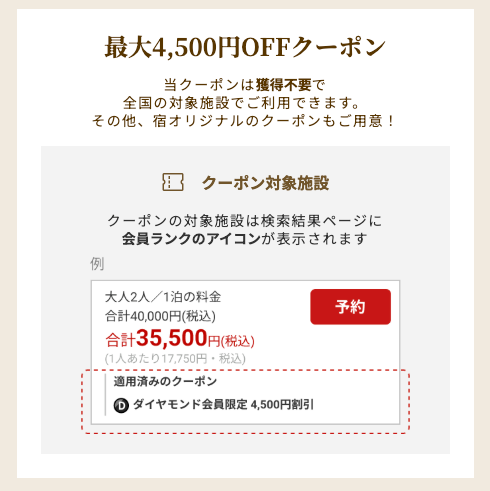Click the 当クーポンは description line

pyautogui.click(x=244, y=85)
